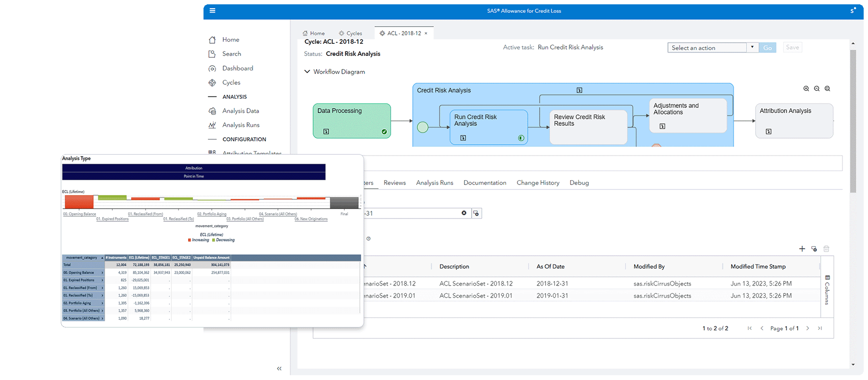Viewport: 868px width, 380px height.
Task: Click the Analysis Data icon in the sidebar
Action: [x=212, y=111]
